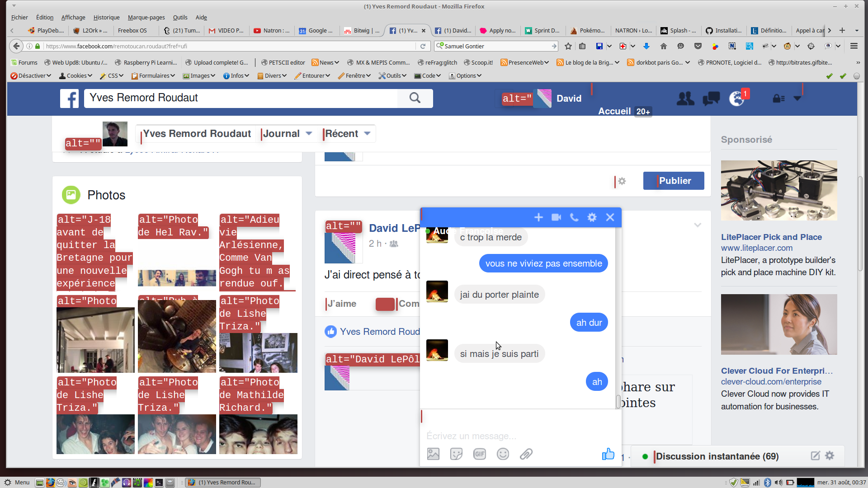Image resolution: width=868 pixels, height=488 pixels.
Task: Start a video call in chat window
Action: click(556, 217)
